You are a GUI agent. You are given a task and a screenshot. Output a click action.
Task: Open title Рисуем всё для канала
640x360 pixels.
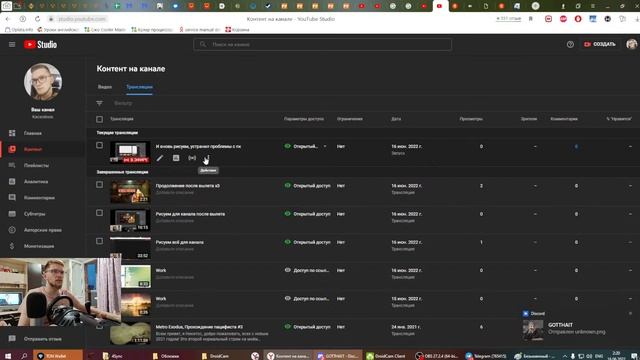pos(180,242)
